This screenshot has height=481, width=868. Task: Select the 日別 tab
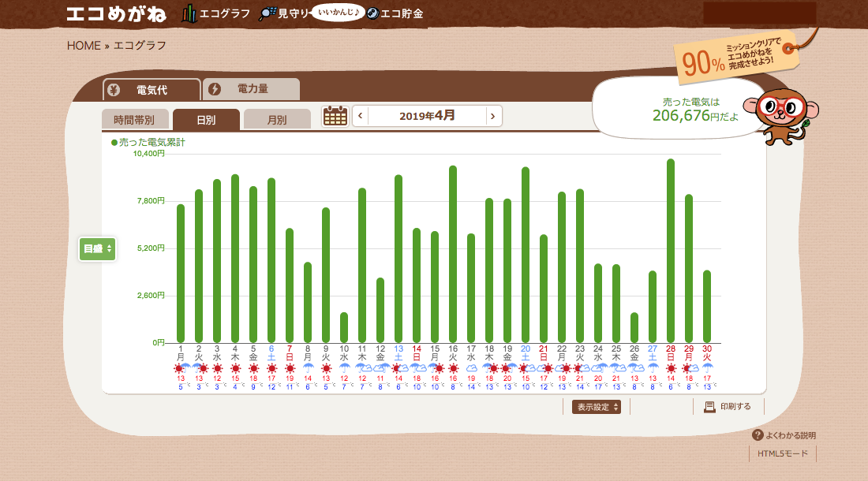pyautogui.click(x=206, y=119)
